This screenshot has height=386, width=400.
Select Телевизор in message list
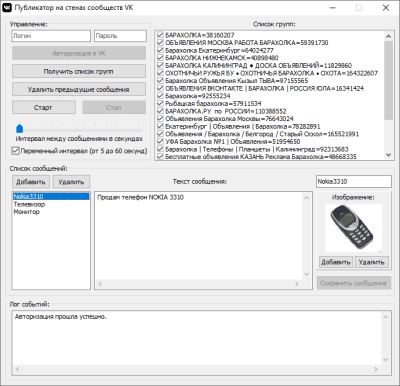click(29, 204)
